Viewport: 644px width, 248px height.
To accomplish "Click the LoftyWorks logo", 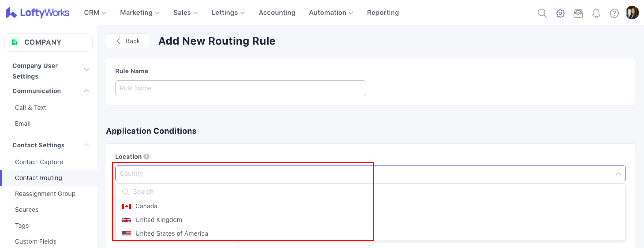I will pyautogui.click(x=38, y=13).
